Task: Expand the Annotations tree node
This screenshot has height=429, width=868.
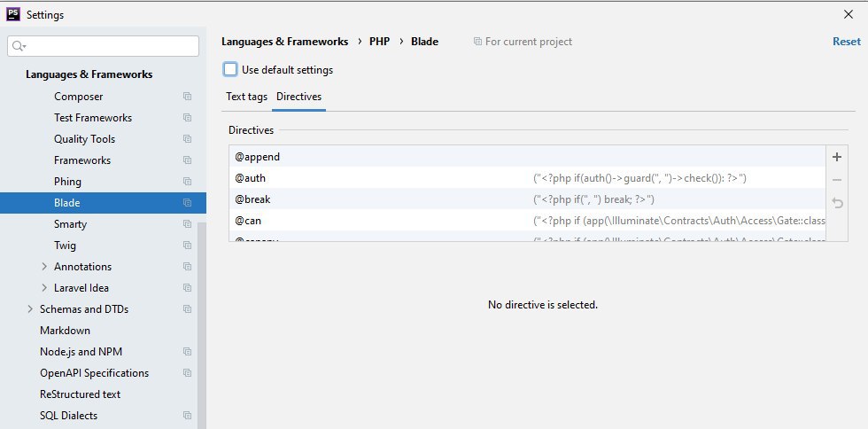Action: point(44,267)
